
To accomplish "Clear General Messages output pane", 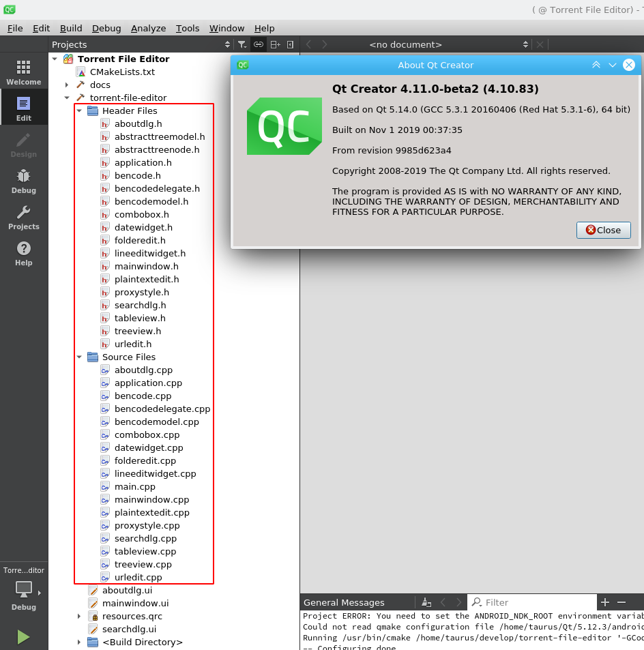I will (x=426, y=602).
